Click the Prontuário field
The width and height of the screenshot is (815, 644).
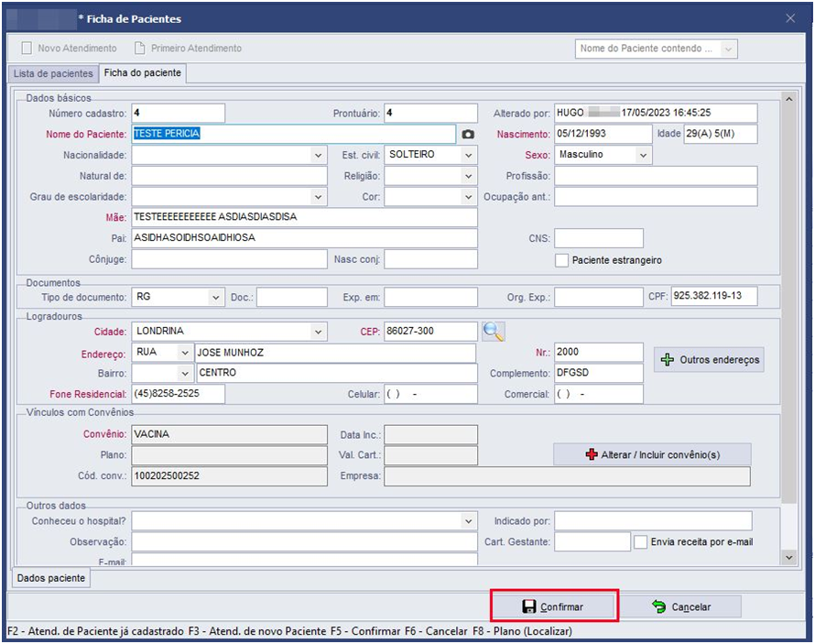431,114
